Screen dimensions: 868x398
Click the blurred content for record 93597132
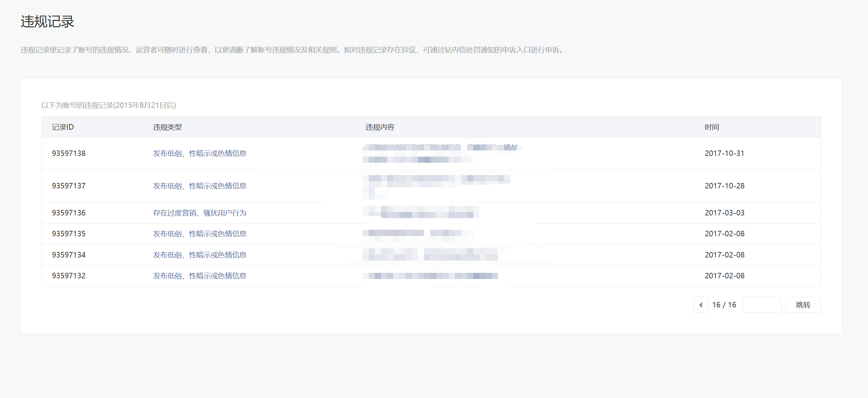pos(430,276)
